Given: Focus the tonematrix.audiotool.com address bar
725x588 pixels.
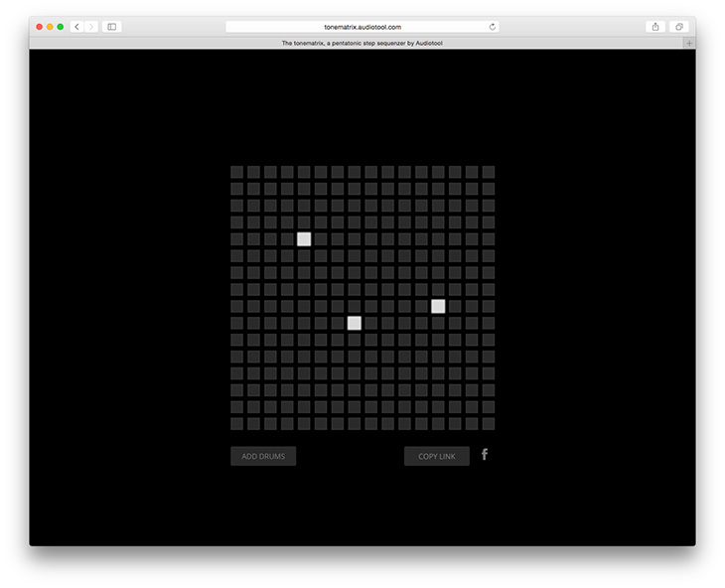Looking at the screenshot, I should click(x=362, y=27).
